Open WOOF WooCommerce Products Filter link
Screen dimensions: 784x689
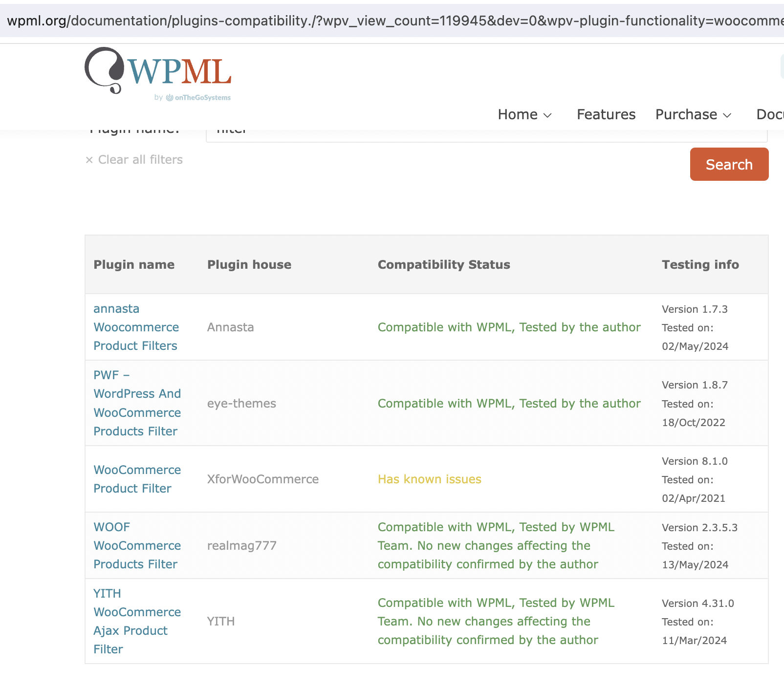point(137,545)
